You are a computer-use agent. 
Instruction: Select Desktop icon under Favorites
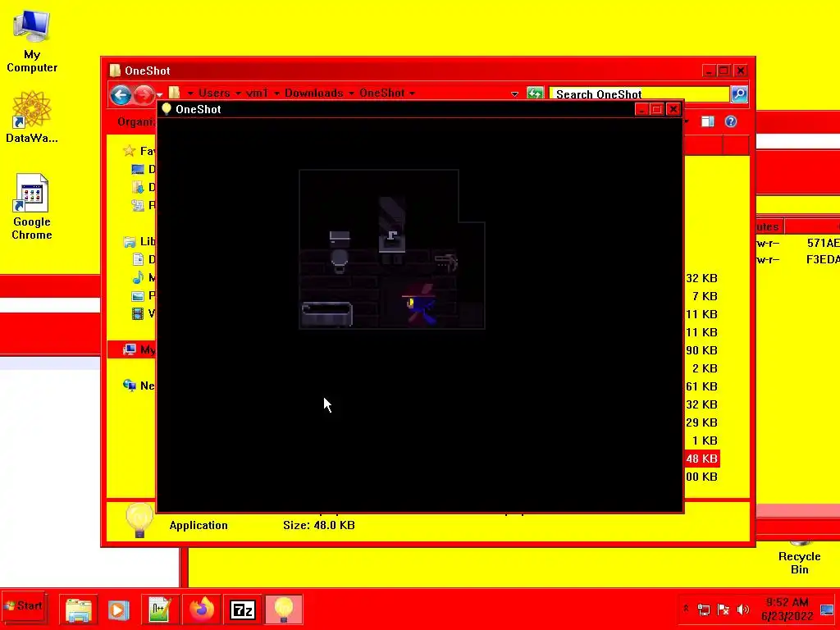(138, 169)
